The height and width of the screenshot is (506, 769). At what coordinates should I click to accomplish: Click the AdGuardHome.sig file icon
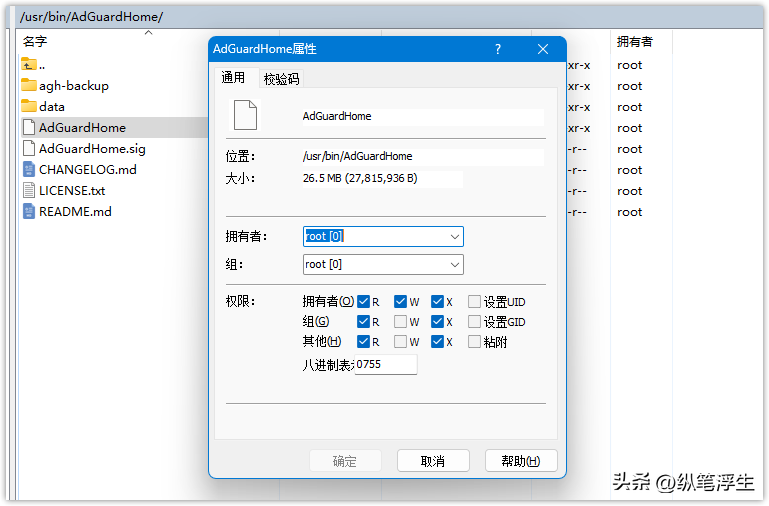(29, 149)
